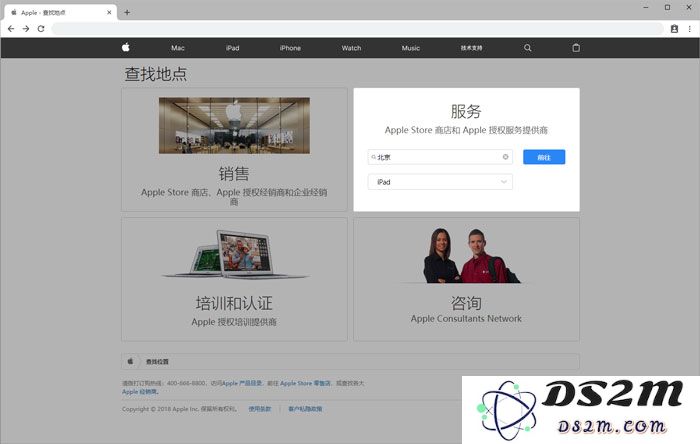This screenshot has width=700, height=444.
Task: Click the Apple Consultants Network text
Action: click(x=466, y=319)
